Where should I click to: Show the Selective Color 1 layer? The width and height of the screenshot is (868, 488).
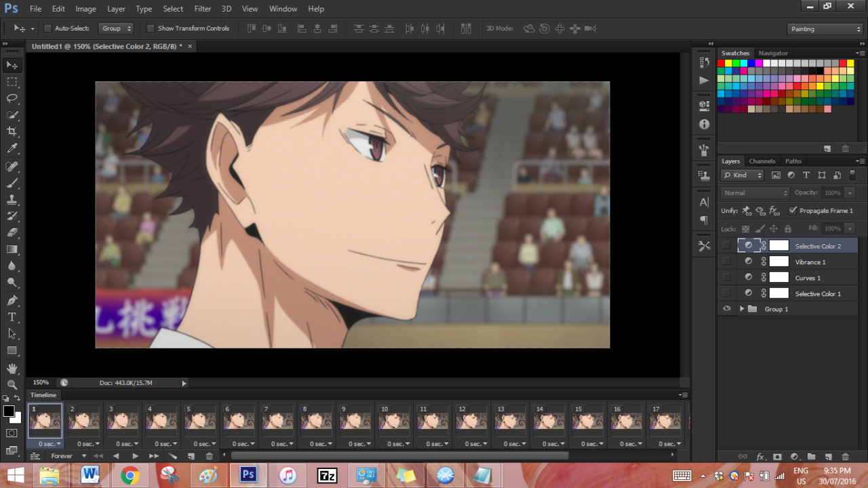click(727, 293)
